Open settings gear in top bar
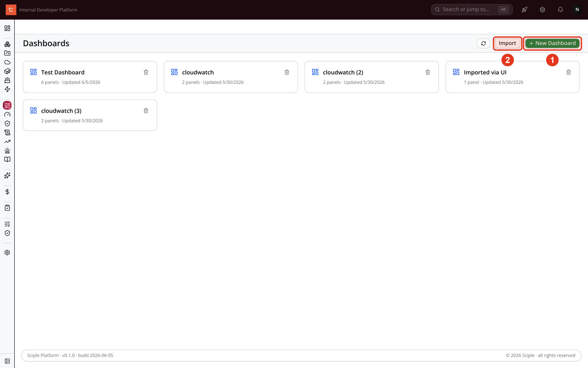The image size is (588, 368). click(542, 10)
